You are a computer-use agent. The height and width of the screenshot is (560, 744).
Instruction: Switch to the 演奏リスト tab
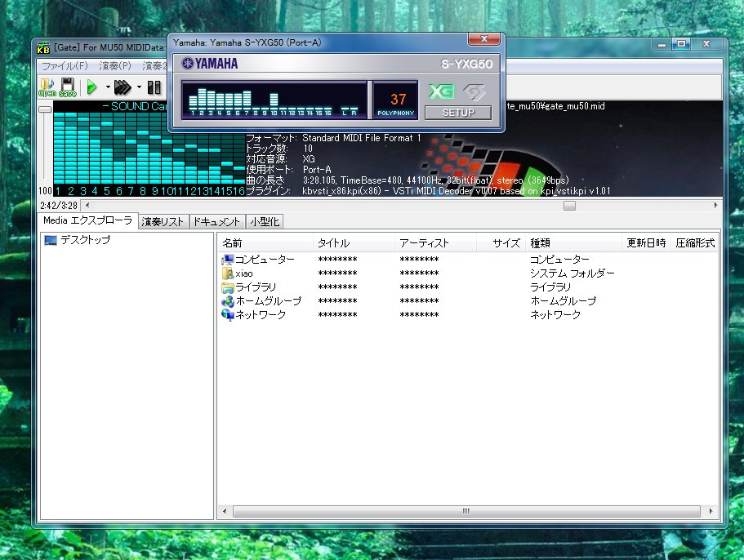(163, 222)
